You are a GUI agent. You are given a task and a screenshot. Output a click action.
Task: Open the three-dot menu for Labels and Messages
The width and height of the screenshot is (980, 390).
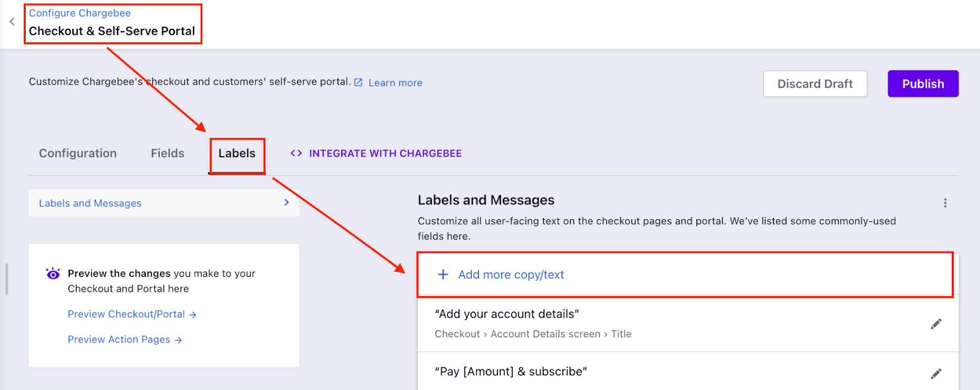[945, 203]
